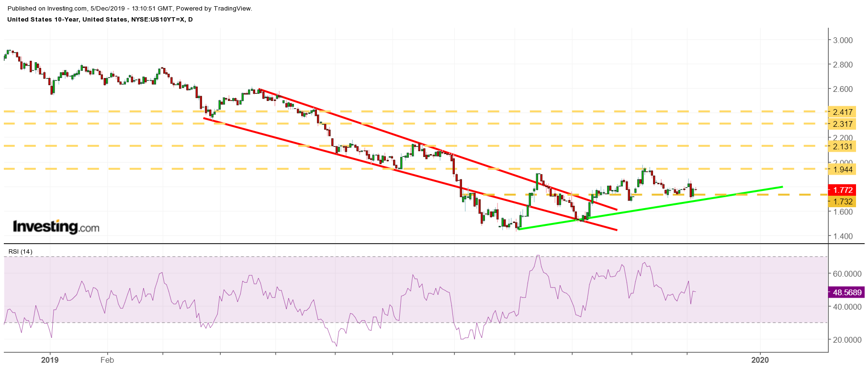Click the 40.0000 RSI axis label
The image size is (868, 368).
point(847,307)
